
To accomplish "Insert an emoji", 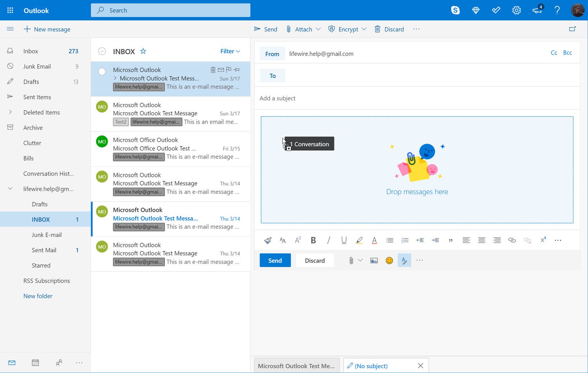I will (x=389, y=260).
